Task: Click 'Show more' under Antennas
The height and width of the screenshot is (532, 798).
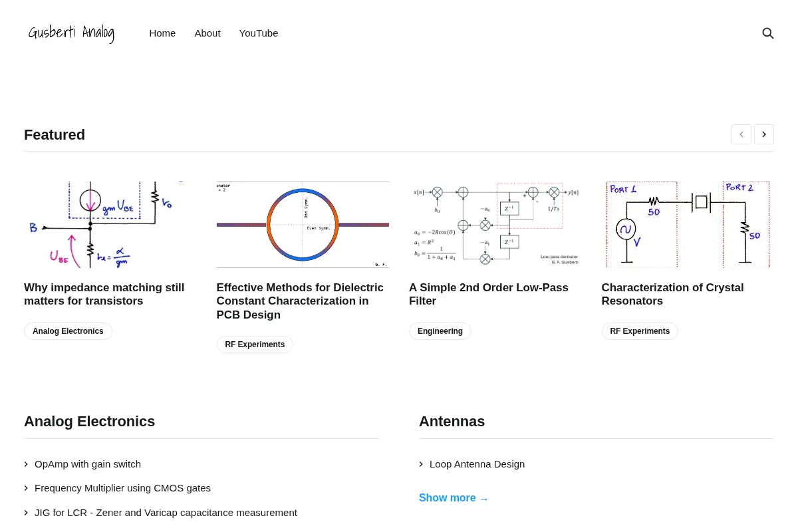Action: coord(454,498)
